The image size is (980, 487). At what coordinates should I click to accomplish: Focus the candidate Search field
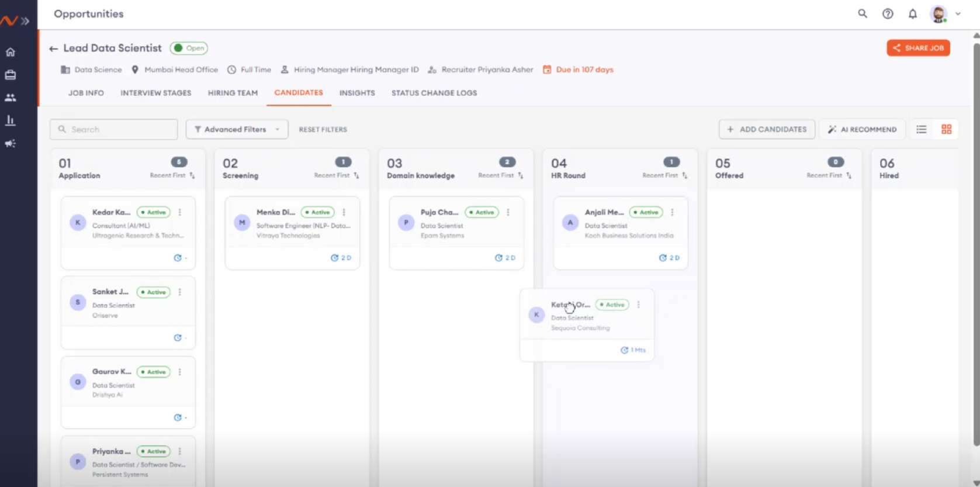[114, 129]
